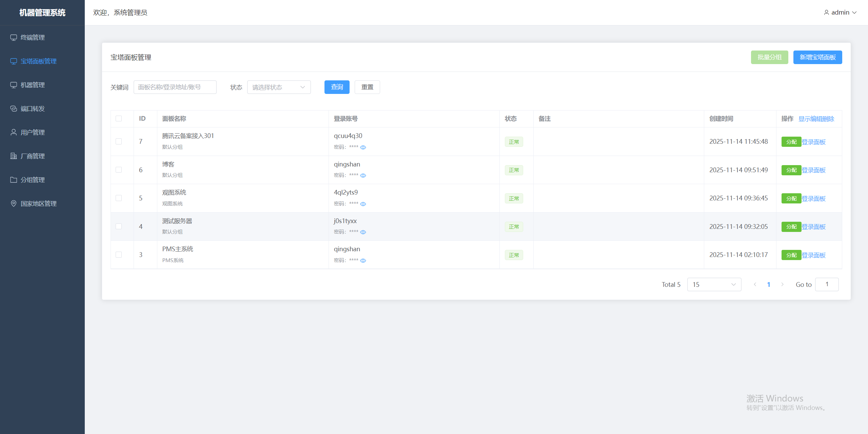
Task: Click the 厂商管理 building icon
Action: tap(14, 156)
